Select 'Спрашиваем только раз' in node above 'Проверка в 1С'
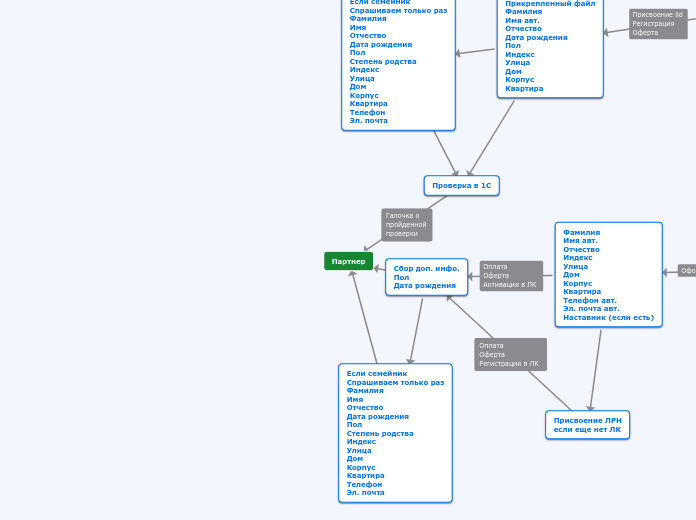Viewport: 696px width, 520px height. [399, 10]
